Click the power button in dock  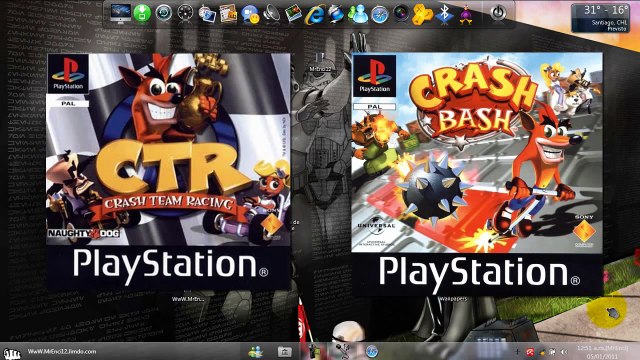coord(498,13)
